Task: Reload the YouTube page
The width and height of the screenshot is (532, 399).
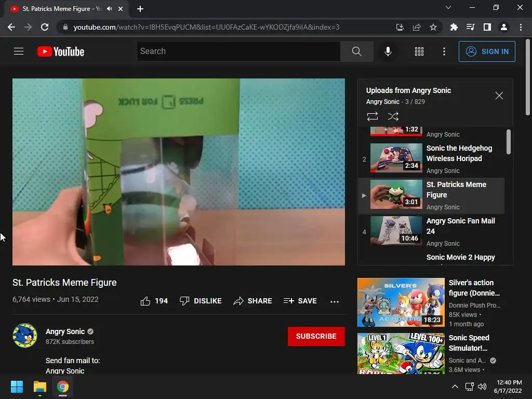Action: 45,27
